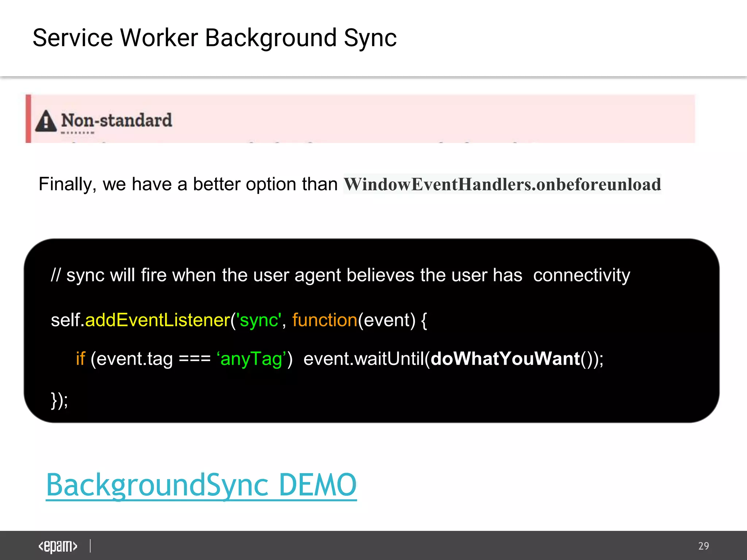Click slide number 29 in footer
Viewport: 747px width, 560px height.
click(x=704, y=546)
